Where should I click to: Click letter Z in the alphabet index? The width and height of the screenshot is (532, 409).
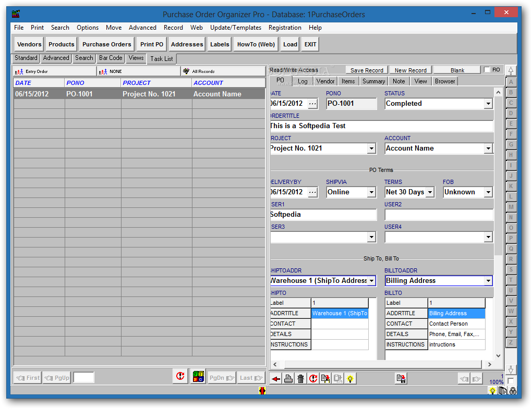pyautogui.click(x=511, y=343)
